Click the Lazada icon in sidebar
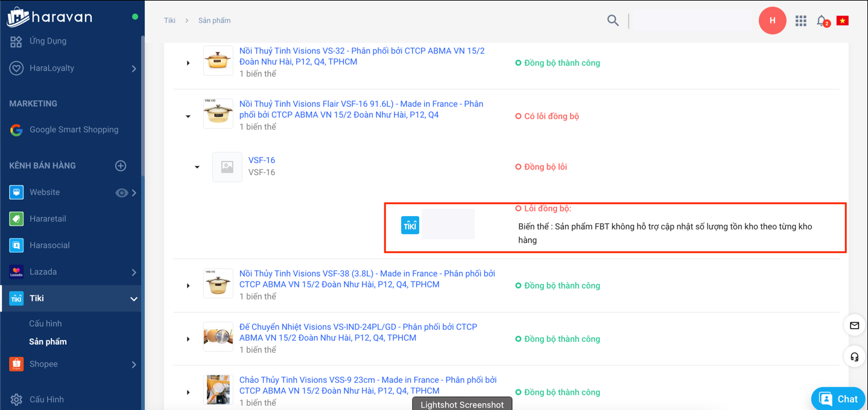Screen dimensions: 868x410 [x=16, y=272]
